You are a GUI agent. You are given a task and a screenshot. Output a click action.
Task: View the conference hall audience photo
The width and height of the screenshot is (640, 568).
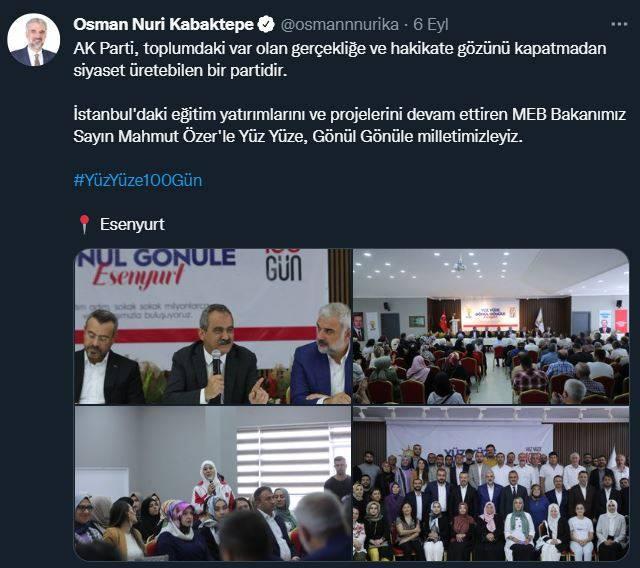point(491,326)
